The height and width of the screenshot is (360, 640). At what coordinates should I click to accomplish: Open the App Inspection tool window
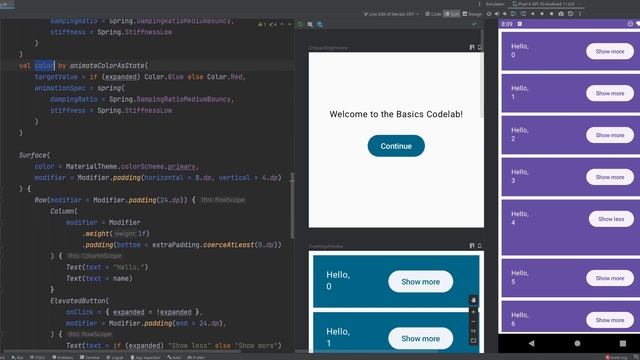[x=145, y=357]
